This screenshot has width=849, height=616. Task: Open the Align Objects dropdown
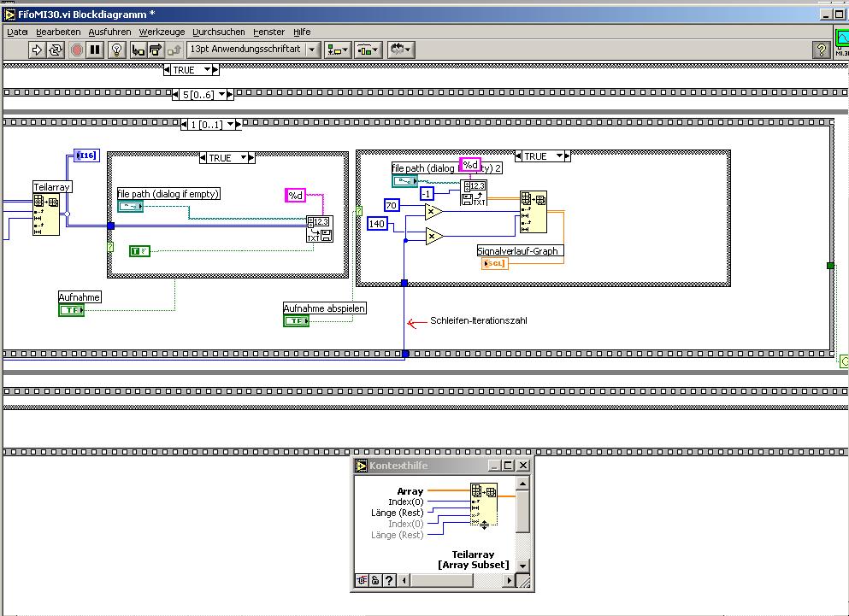pyautogui.click(x=337, y=50)
